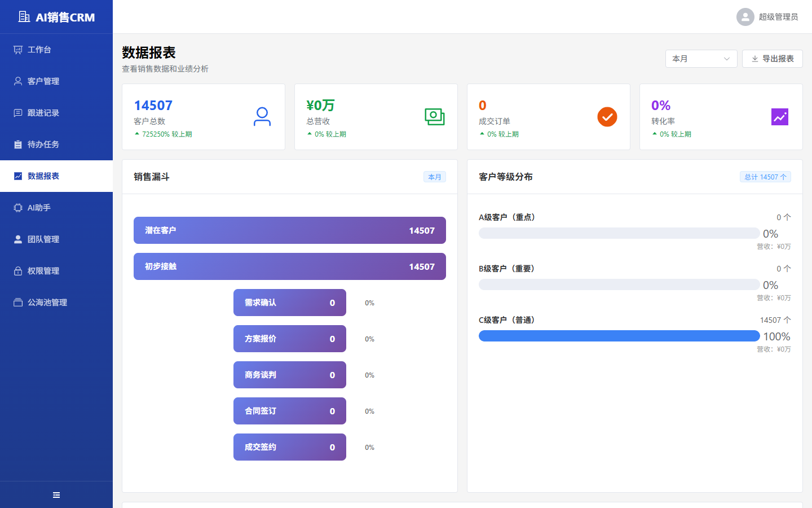Click the 成交签约 funnel stage bar
The width and height of the screenshot is (812, 508).
click(x=290, y=447)
